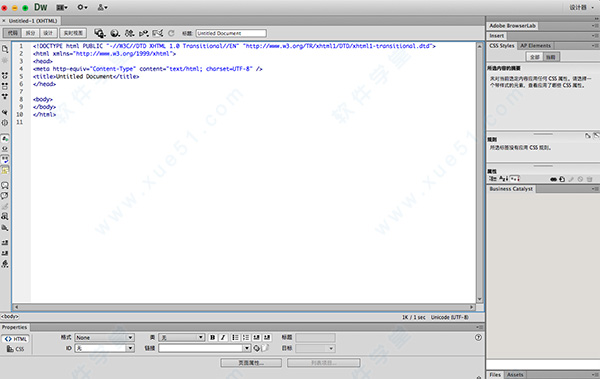Toggle Highlight Invalid Code icon
Viewport: 600px width, 379px height.
click(5, 149)
